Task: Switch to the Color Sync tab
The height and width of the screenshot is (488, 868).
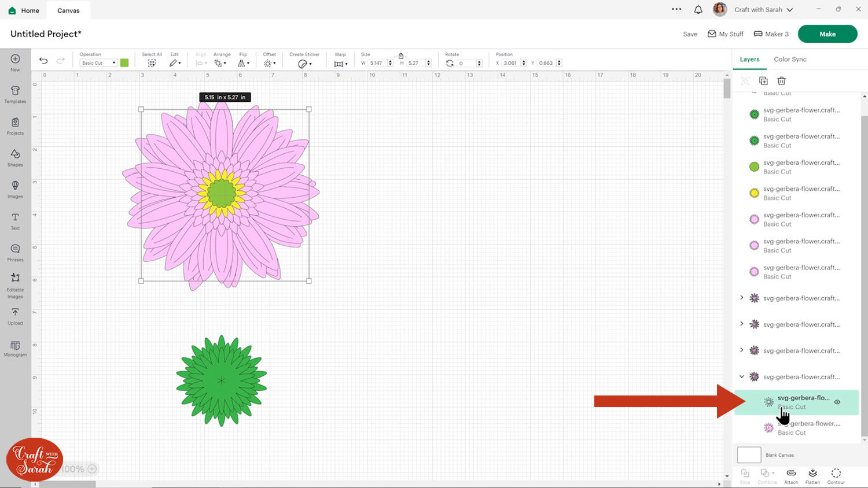Action: [x=790, y=59]
